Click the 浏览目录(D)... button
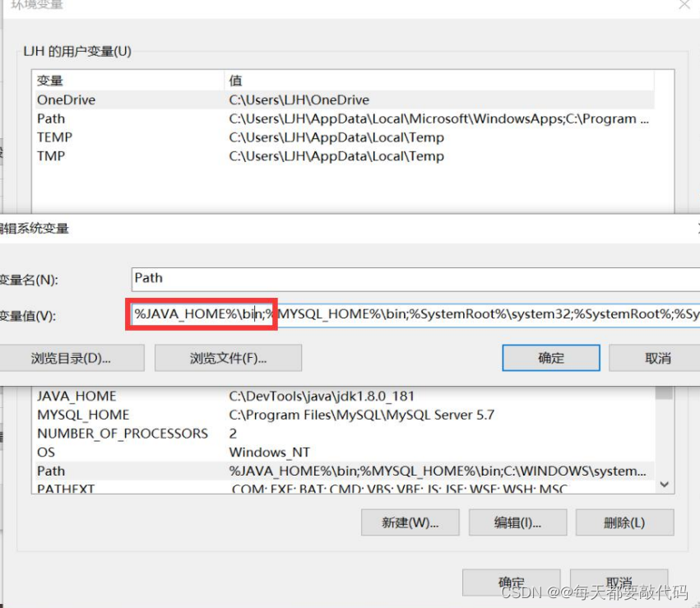The height and width of the screenshot is (608, 700). [73, 357]
